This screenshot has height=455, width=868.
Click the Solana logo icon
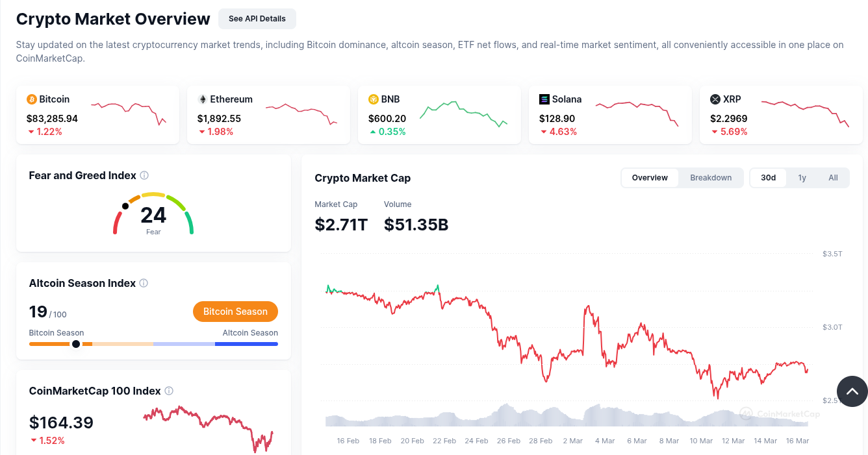pos(544,99)
